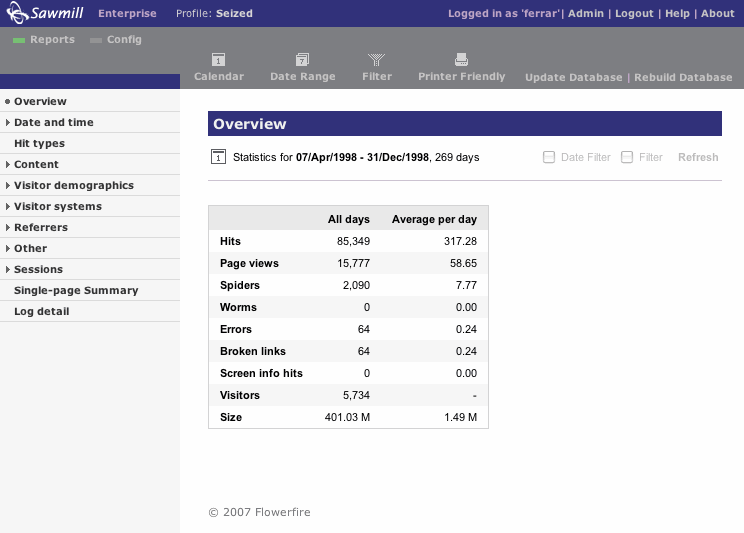Click the Printer Friendly icon
Image resolution: width=744 pixels, height=533 pixels.
[461, 60]
